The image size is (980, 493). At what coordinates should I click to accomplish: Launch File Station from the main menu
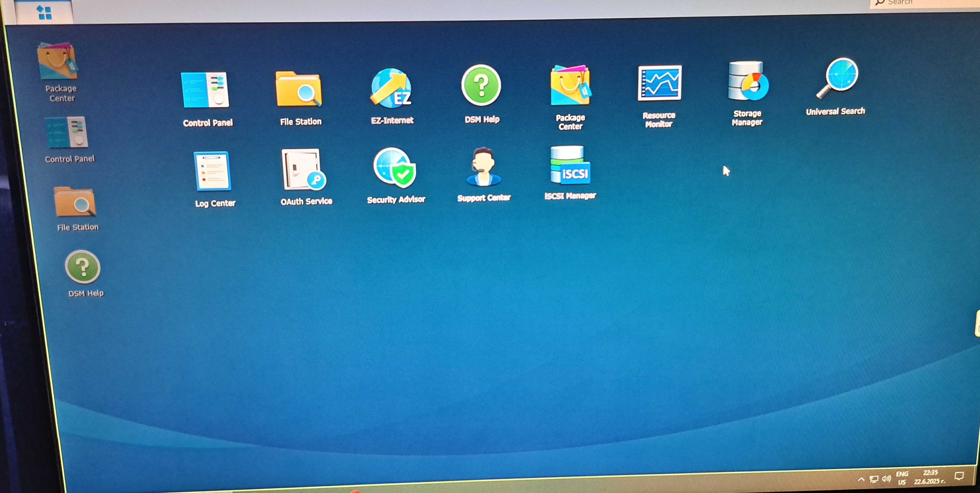tap(300, 98)
